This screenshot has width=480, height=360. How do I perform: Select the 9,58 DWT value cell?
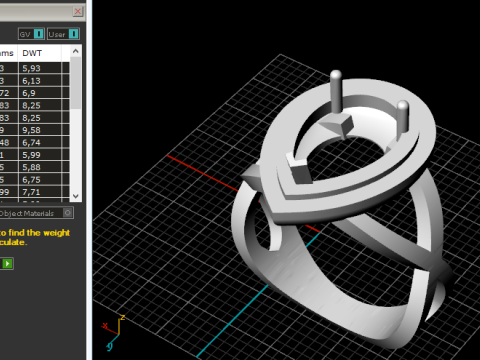pos(40,130)
